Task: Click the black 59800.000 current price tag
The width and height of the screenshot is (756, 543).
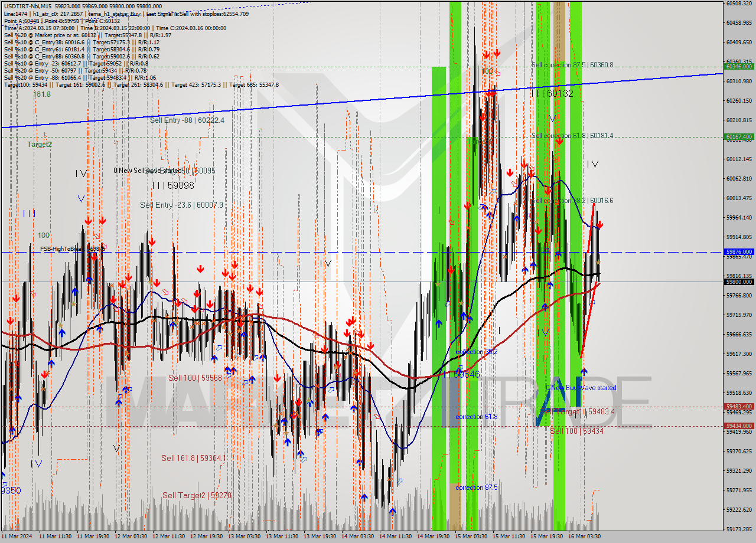Action: pyautogui.click(x=739, y=282)
